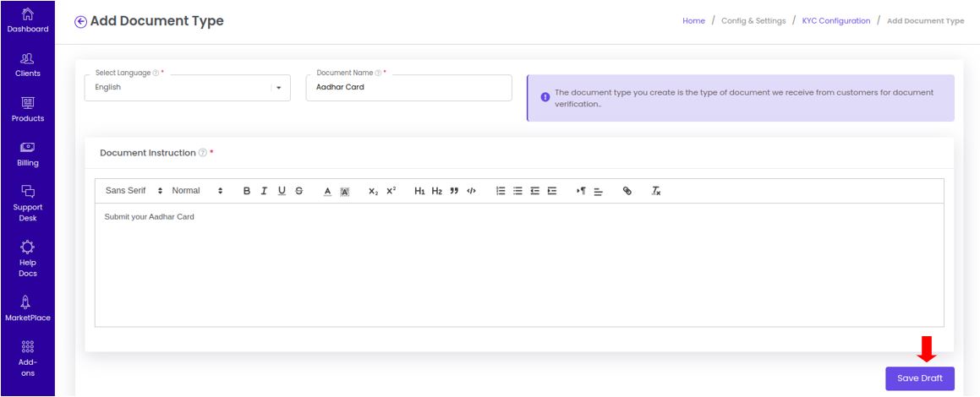
Task: Click the info icon in the purple notice
Action: pos(545,97)
